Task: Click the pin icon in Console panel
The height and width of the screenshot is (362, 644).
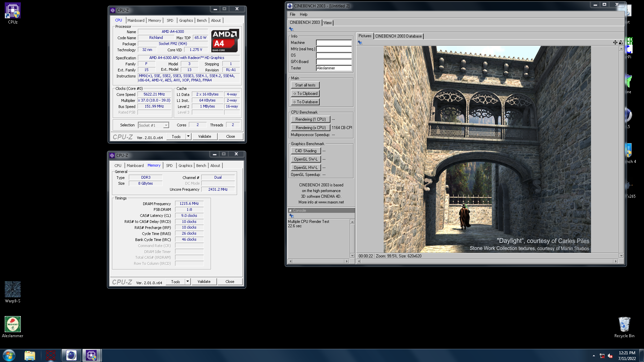Action: click(291, 216)
